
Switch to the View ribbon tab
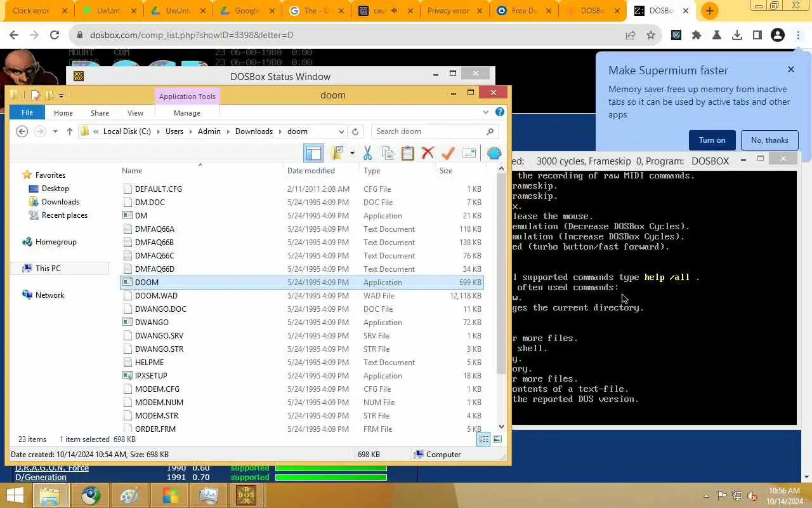[135, 113]
